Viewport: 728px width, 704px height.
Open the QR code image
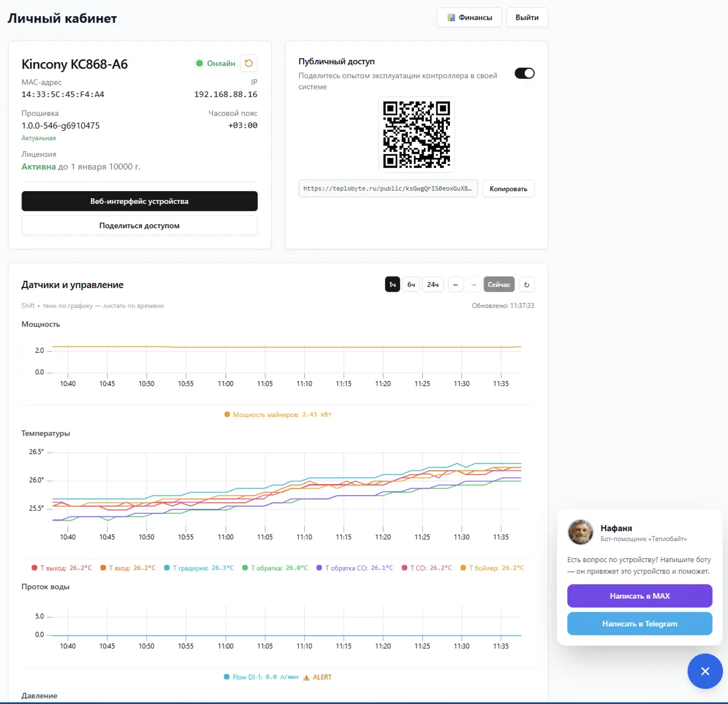click(417, 135)
